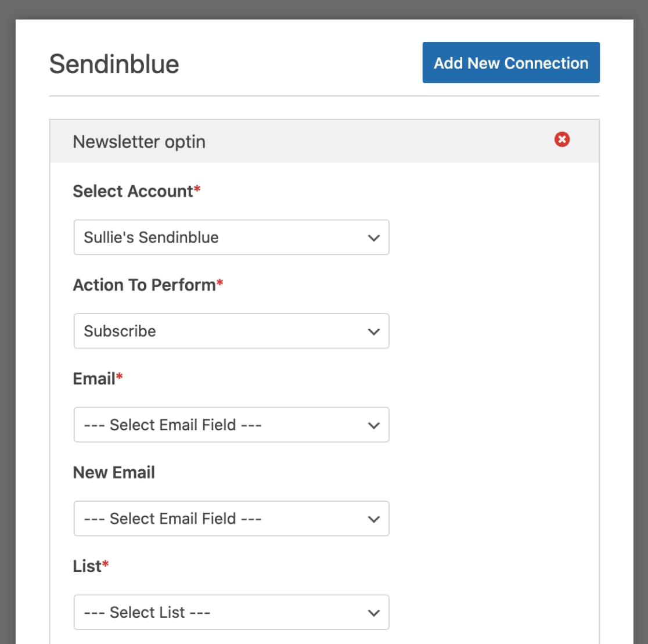Select the Newsletter optin panel header
Viewport: 648px width, 644px height.
[x=139, y=142]
